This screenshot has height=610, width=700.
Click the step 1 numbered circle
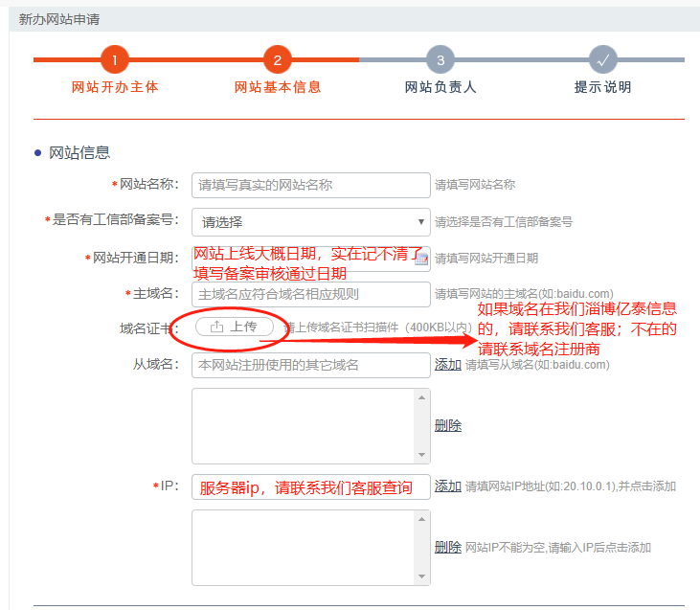(x=114, y=59)
